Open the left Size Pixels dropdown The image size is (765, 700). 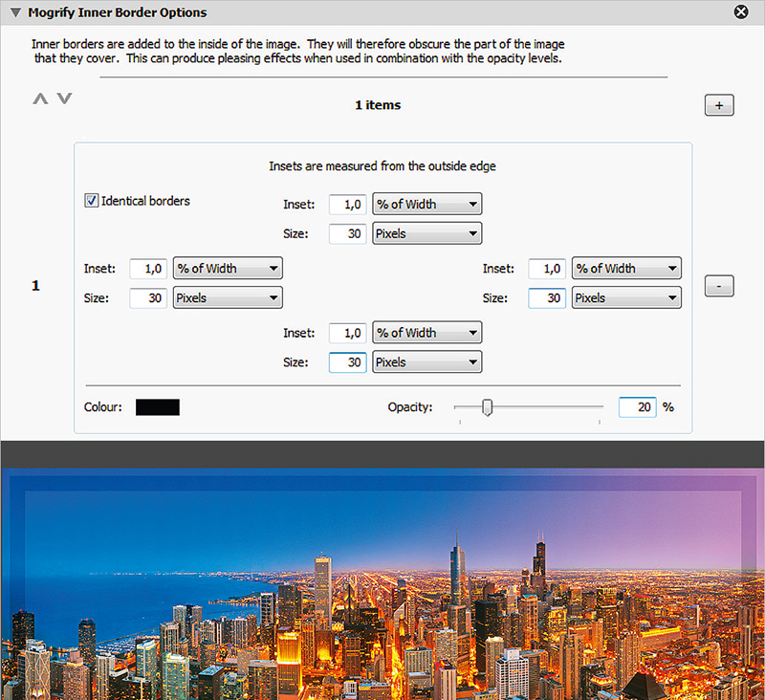(227, 298)
